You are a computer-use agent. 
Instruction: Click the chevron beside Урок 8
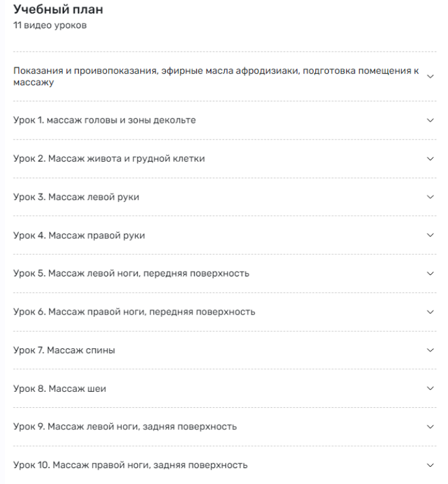[x=430, y=388]
